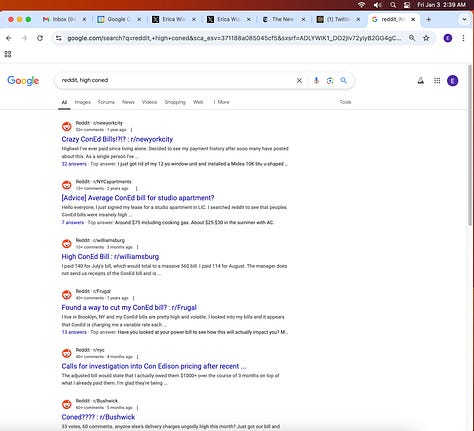Open the Google apps grid icon
This screenshot has height=431, width=474.
pyautogui.click(x=437, y=80)
